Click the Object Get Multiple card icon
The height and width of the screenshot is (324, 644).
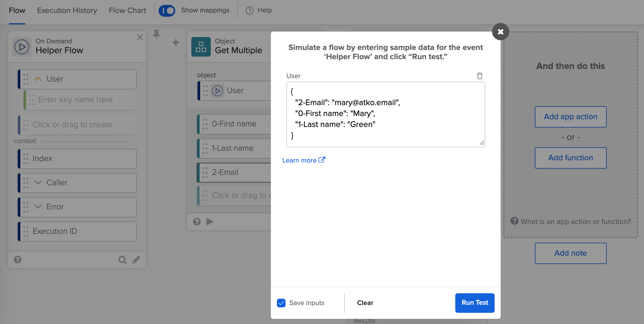pyautogui.click(x=201, y=47)
